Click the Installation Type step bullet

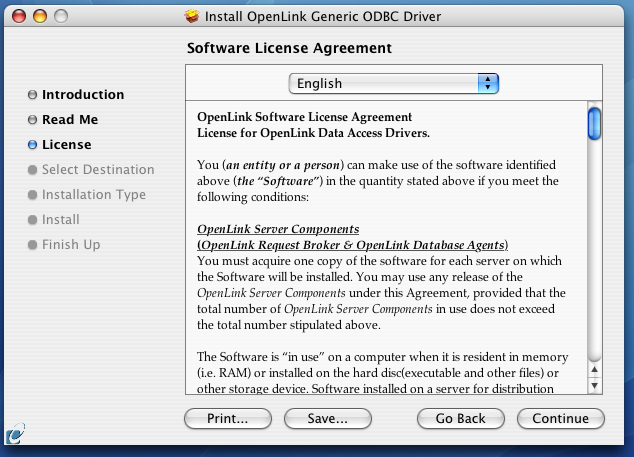32,195
